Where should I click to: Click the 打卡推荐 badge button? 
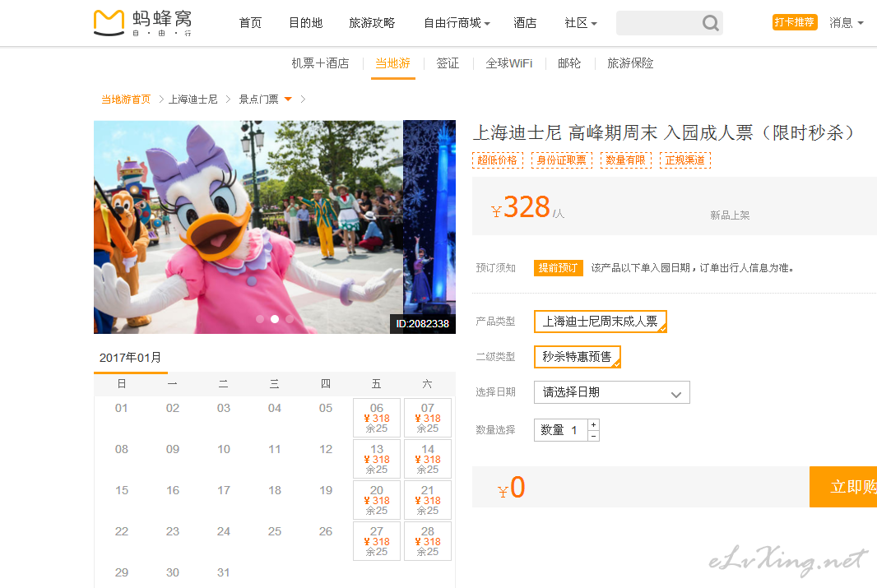tap(795, 22)
